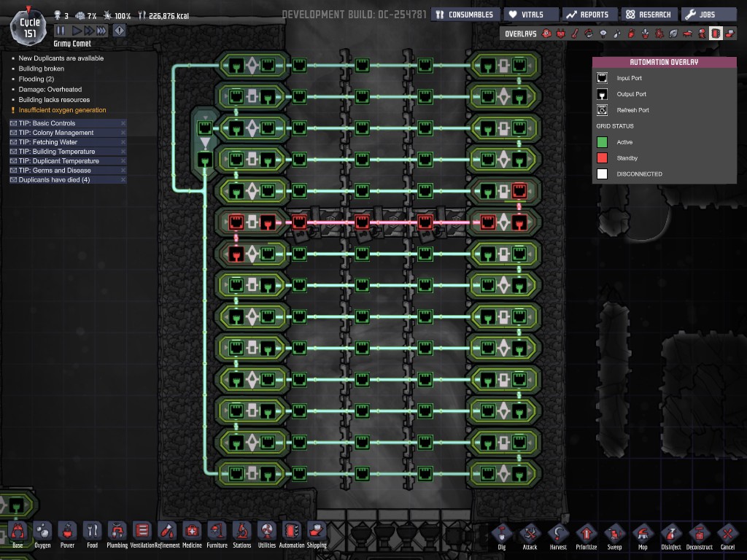Toggle the red alert button

click(x=119, y=31)
